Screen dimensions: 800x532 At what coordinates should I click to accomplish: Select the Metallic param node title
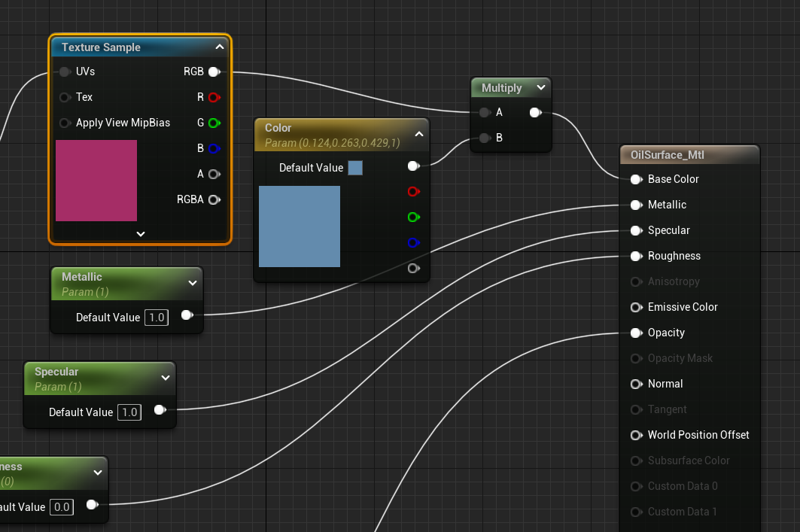(x=81, y=277)
